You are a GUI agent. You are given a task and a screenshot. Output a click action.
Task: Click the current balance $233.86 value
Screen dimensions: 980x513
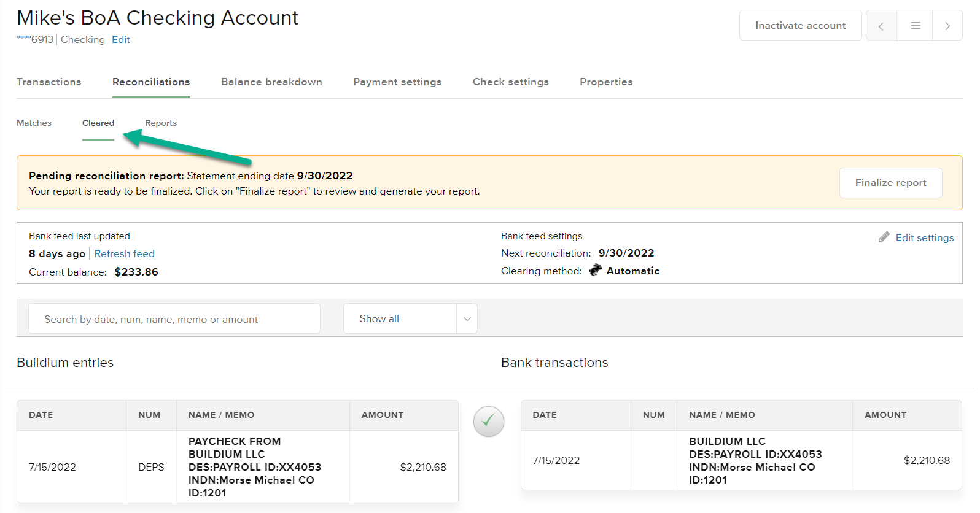click(x=136, y=272)
